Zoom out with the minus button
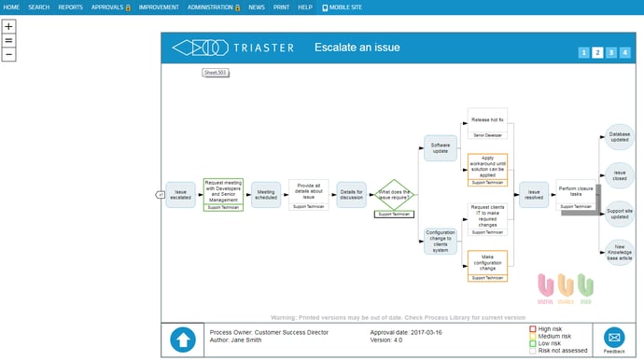 pos(8,55)
